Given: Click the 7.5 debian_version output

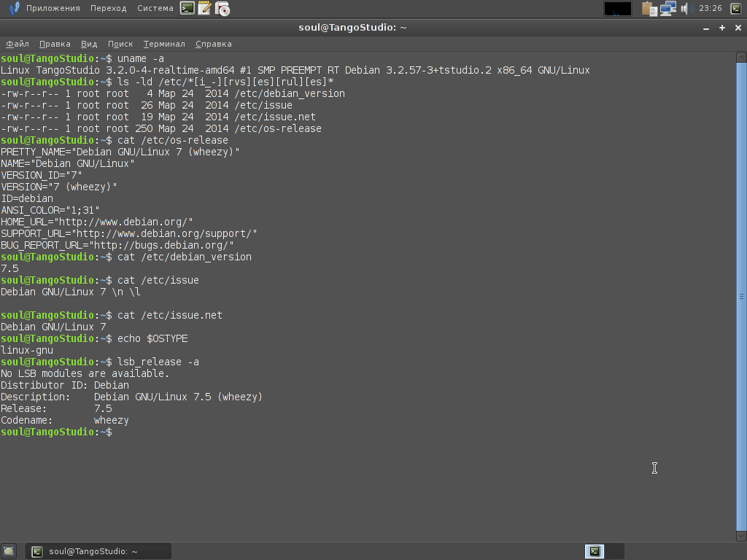Looking at the screenshot, I should pos(9,268).
